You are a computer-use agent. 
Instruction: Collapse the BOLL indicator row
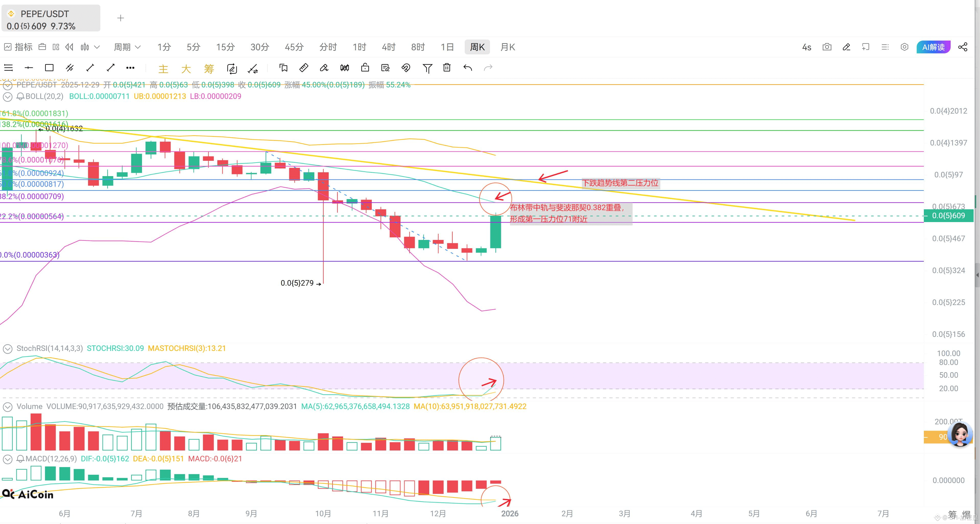8,97
